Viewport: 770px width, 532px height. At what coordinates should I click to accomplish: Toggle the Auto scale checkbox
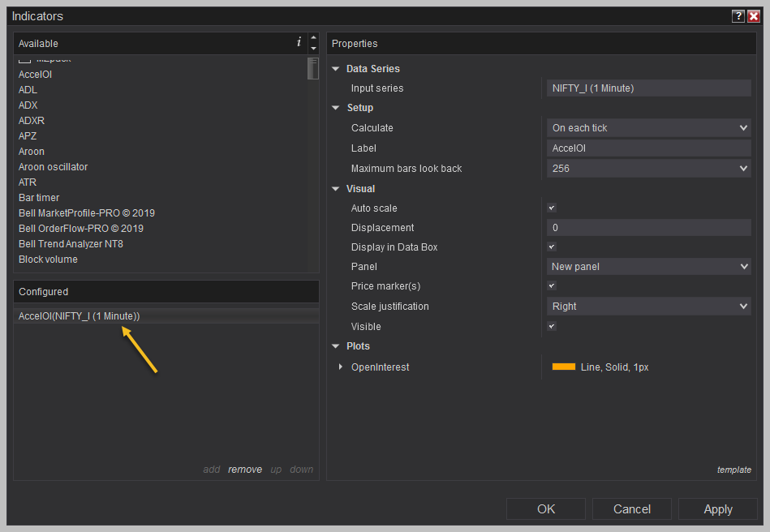coord(552,208)
